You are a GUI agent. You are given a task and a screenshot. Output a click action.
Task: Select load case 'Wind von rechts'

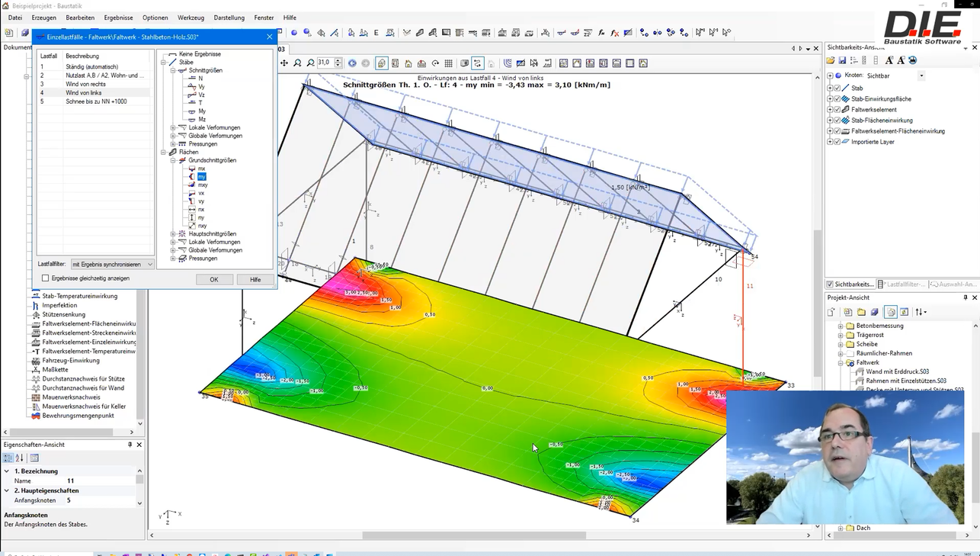click(86, 84)
